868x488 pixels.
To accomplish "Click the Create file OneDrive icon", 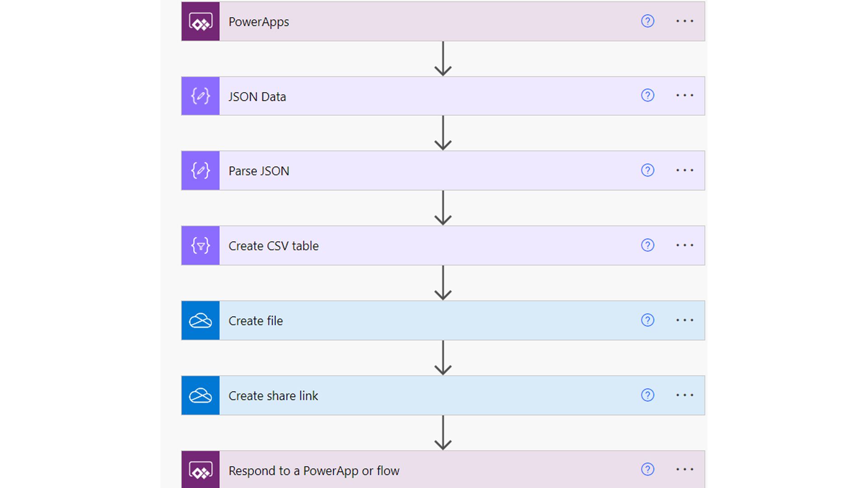I will [200, 320].
